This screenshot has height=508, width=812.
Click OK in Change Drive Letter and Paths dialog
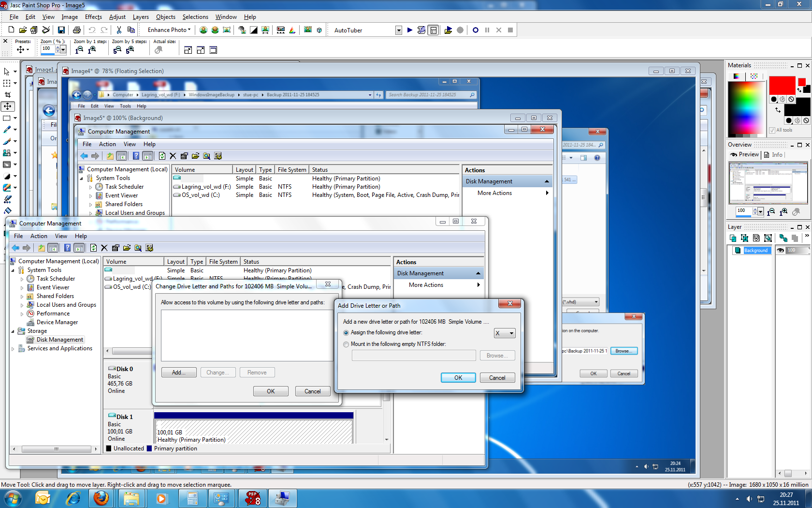[271, 391]
